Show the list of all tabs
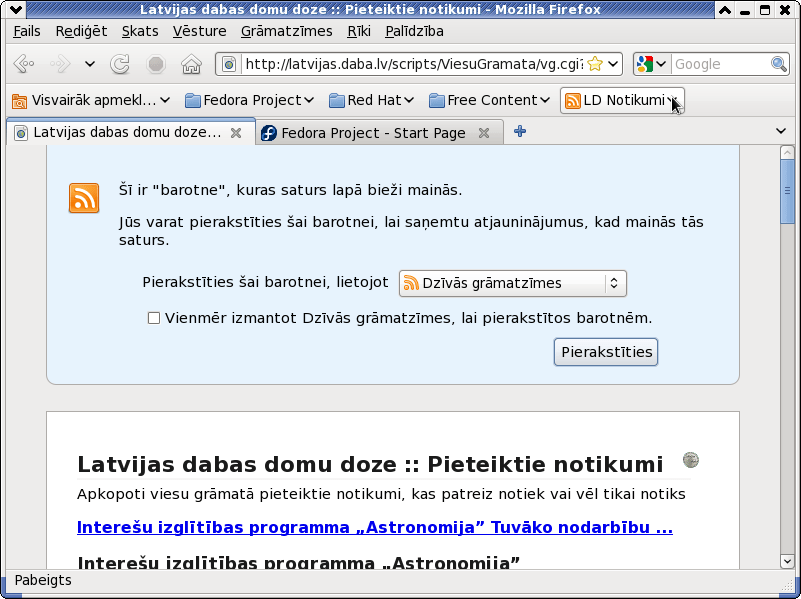Screen dimensions: 801x599 click(x=781, y=131)
